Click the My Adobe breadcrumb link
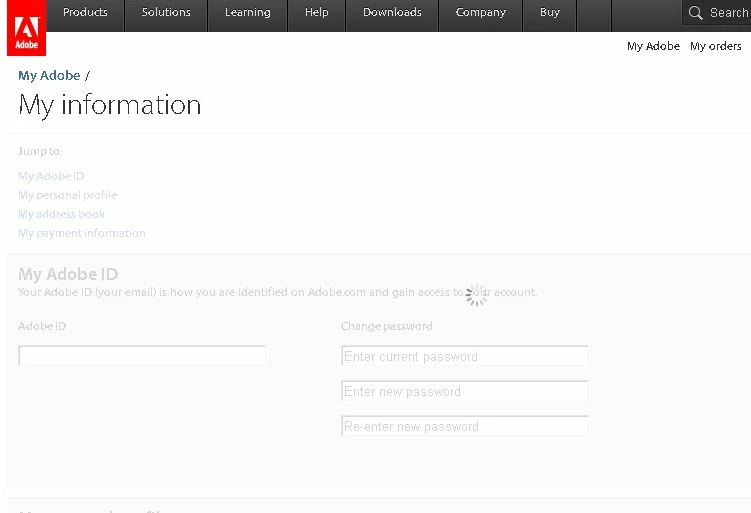 [49, 76]
